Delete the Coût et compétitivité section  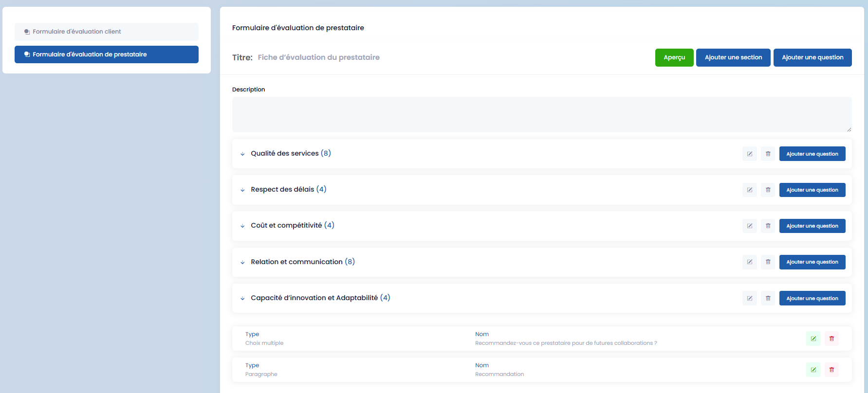(x=768, y=226)
